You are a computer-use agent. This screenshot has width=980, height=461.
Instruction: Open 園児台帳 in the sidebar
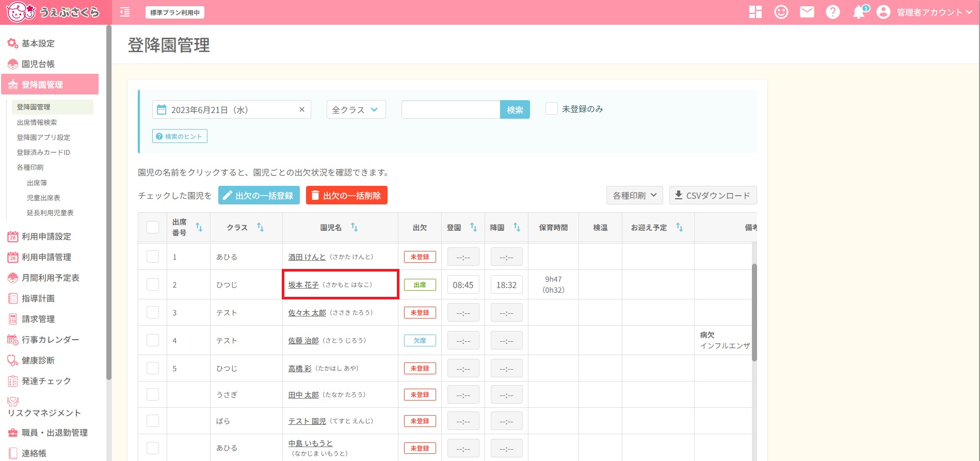tap(38, 64)
